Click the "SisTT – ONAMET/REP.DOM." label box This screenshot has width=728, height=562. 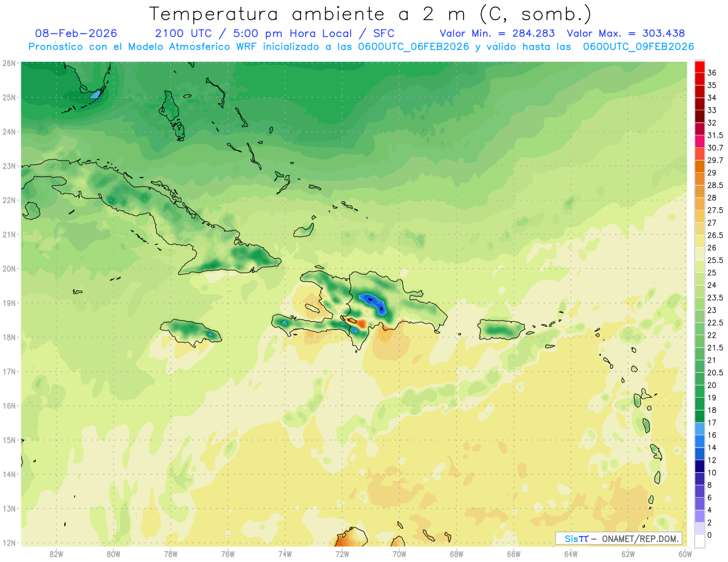click(x=618, y=538)
